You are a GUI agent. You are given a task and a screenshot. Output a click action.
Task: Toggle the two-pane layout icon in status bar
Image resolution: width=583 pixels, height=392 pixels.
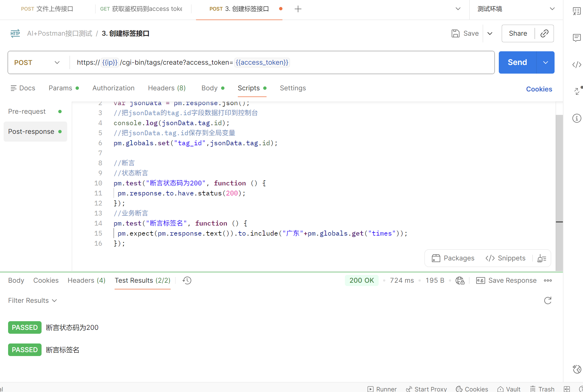tap(567, 389)
